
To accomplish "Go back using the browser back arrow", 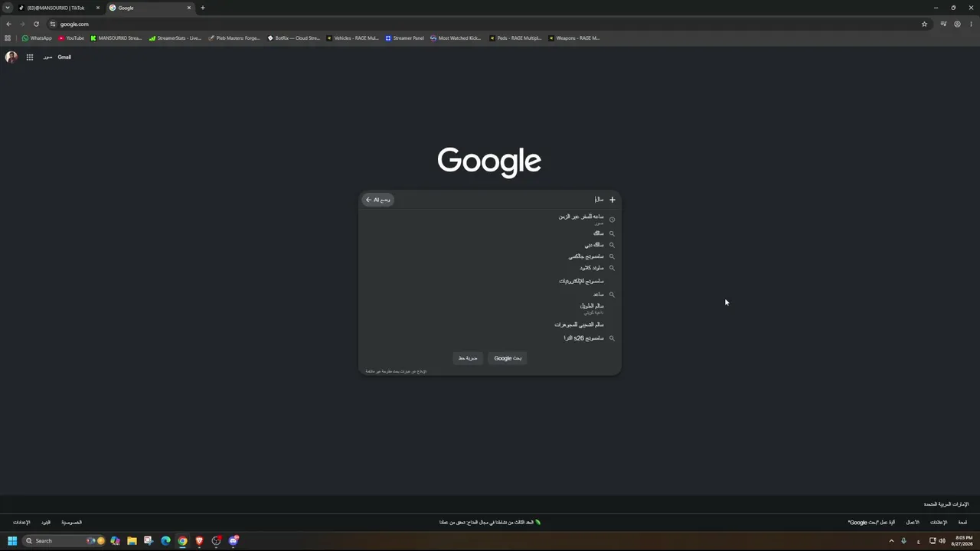I will (x=8, y=24).
